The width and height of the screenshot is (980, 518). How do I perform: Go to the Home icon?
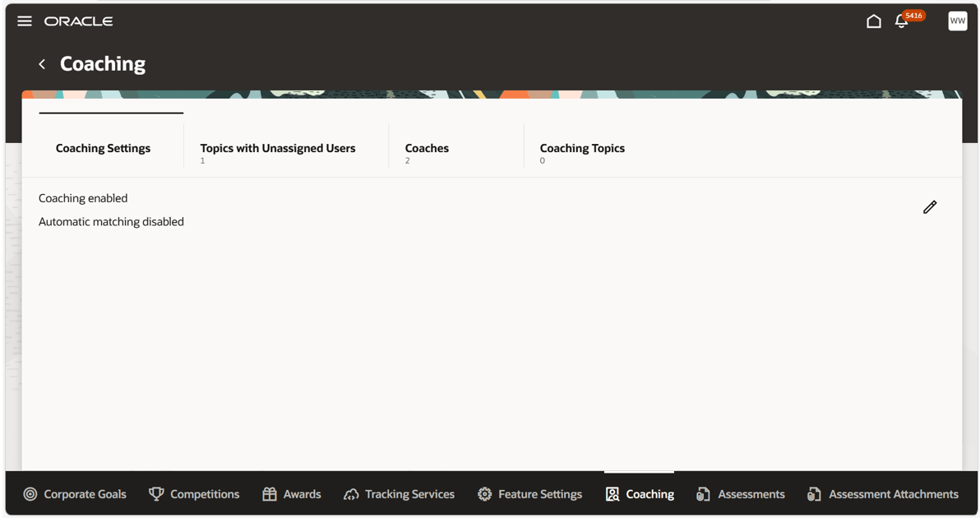[x=874, y=22]
